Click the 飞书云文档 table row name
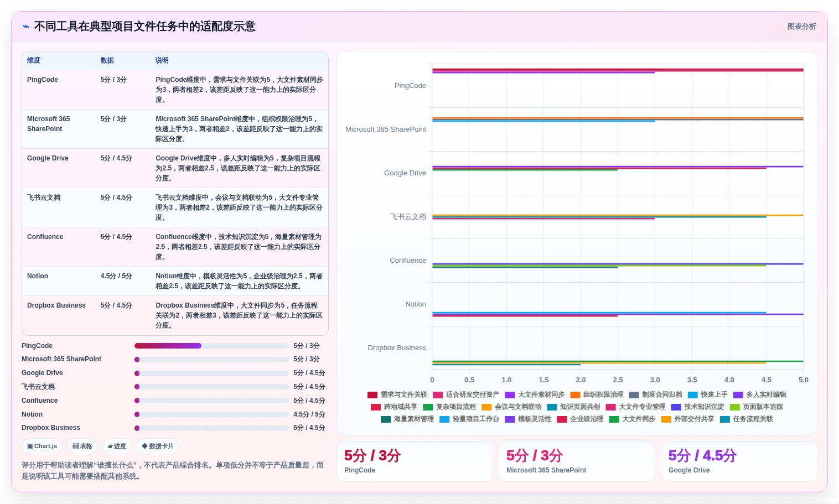 point(44,198)
